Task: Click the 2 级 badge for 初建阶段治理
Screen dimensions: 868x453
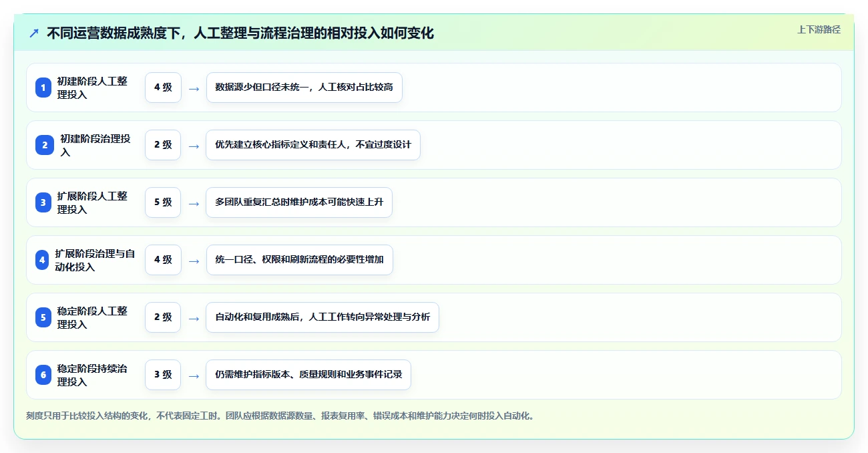Action: 163,145
